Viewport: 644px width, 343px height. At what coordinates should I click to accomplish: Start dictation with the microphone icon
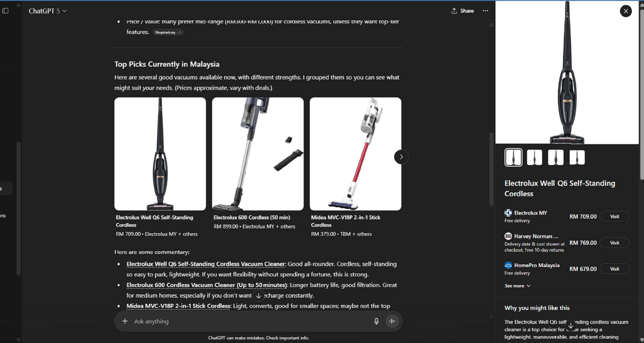point(376,321)
